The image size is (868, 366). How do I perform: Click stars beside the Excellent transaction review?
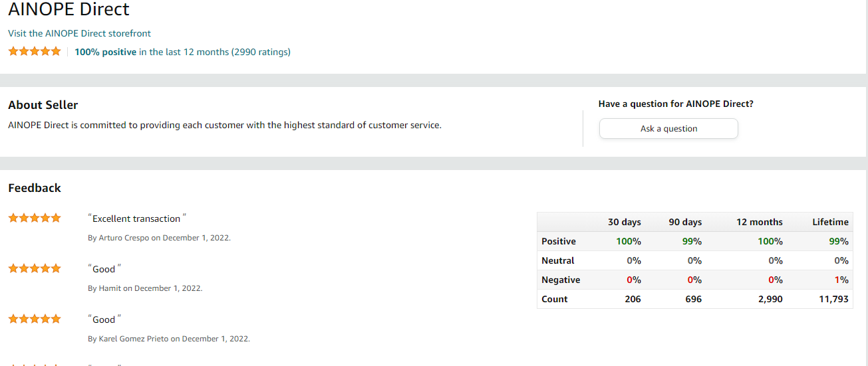point(35,218)
